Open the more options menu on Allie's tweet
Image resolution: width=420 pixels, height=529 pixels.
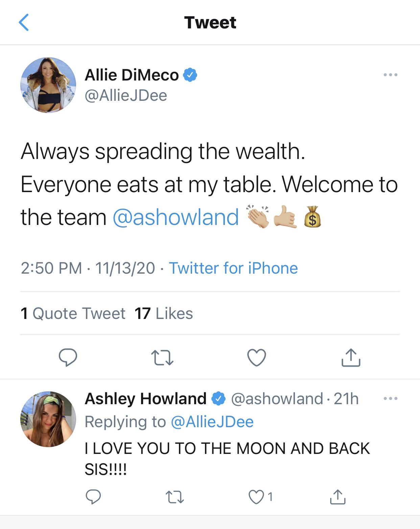click(390, 75)
